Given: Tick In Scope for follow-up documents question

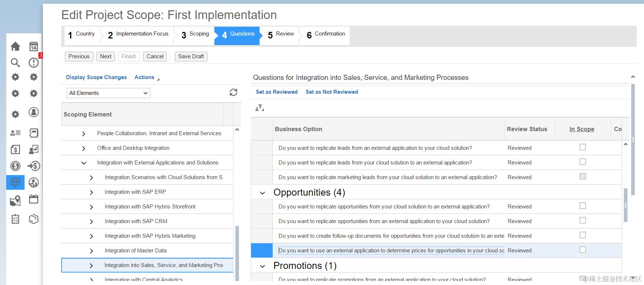Looking at the screenshot, I should [583, 235].
